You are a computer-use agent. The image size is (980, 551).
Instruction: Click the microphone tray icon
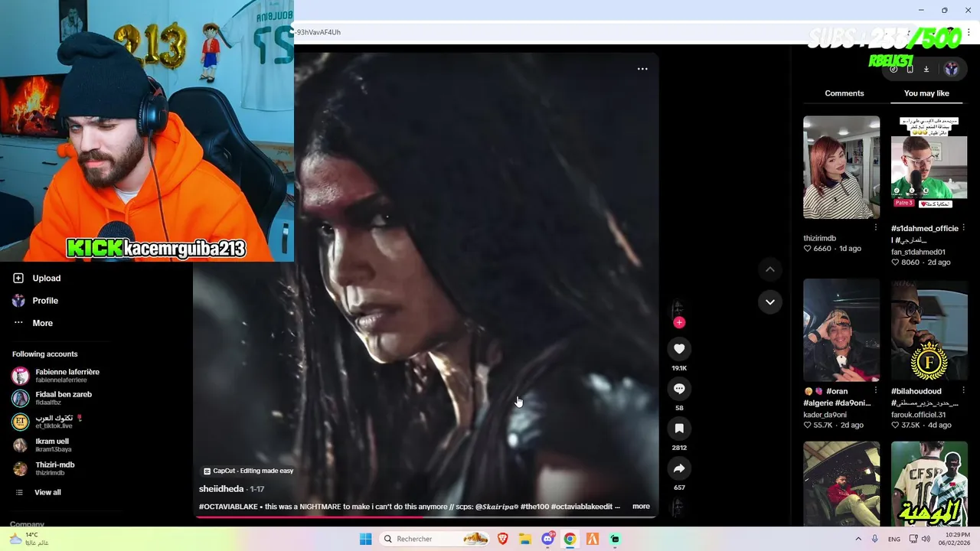(x=875, y=539)
